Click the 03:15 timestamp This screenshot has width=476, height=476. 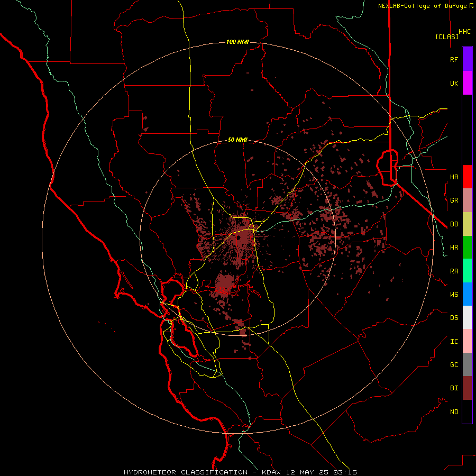[346, 472]
